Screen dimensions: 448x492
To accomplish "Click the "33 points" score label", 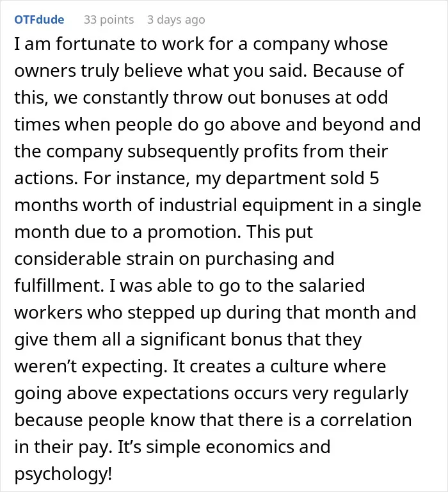I will [x=109, y=19].
